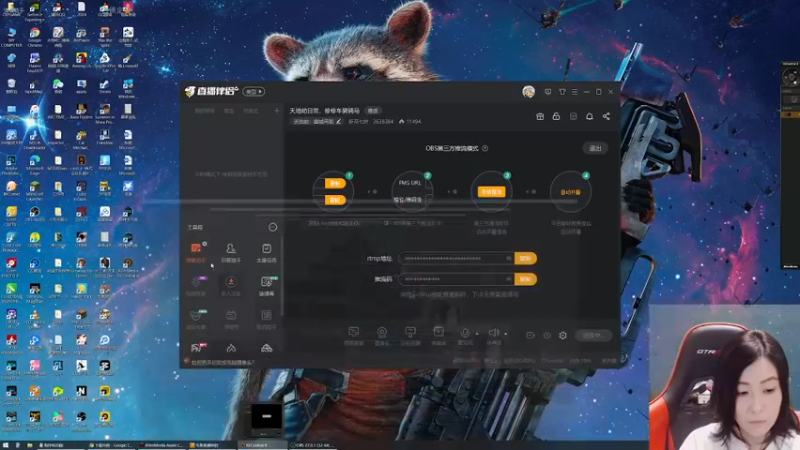The height and width of the screenshot is (450, 800).
Task: Open the message icon beside the avatar
Action: (548, 92)
